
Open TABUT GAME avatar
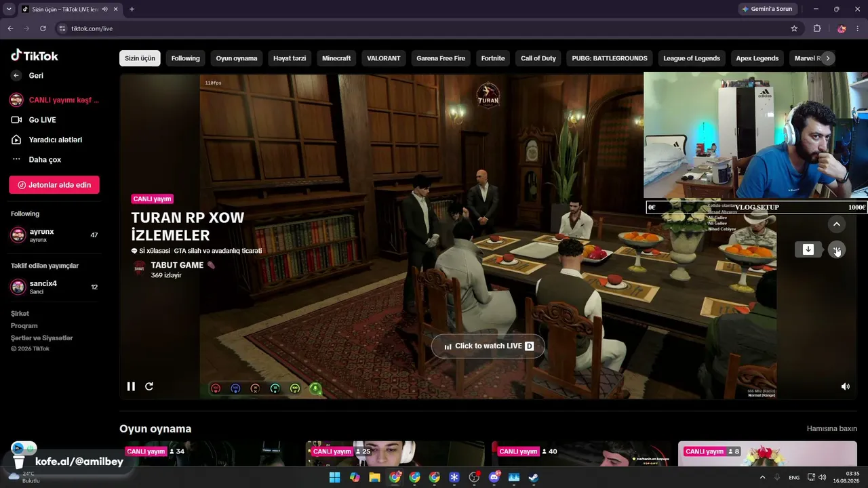tap(139, 268)
